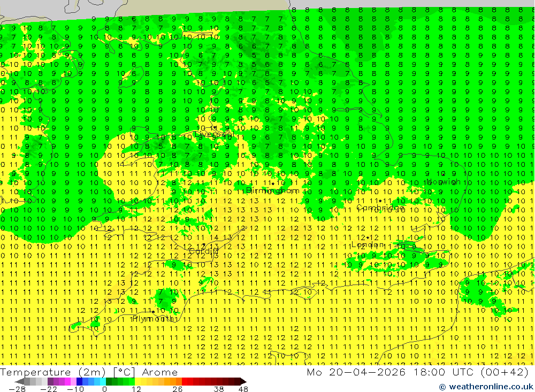The height and width of the screenshot is (392, 535).
Task: Click the -22 legend label
Action: pos(49,389)
